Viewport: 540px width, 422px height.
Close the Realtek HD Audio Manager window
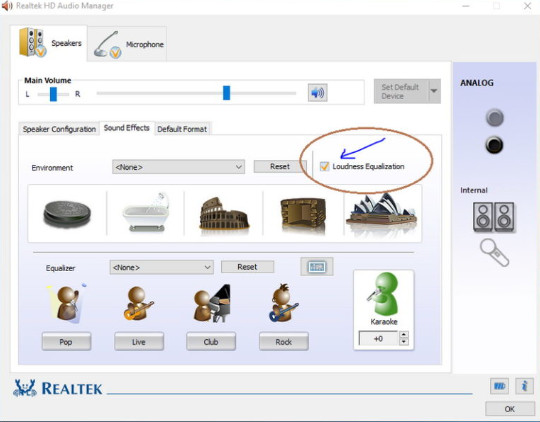[527, 6]
